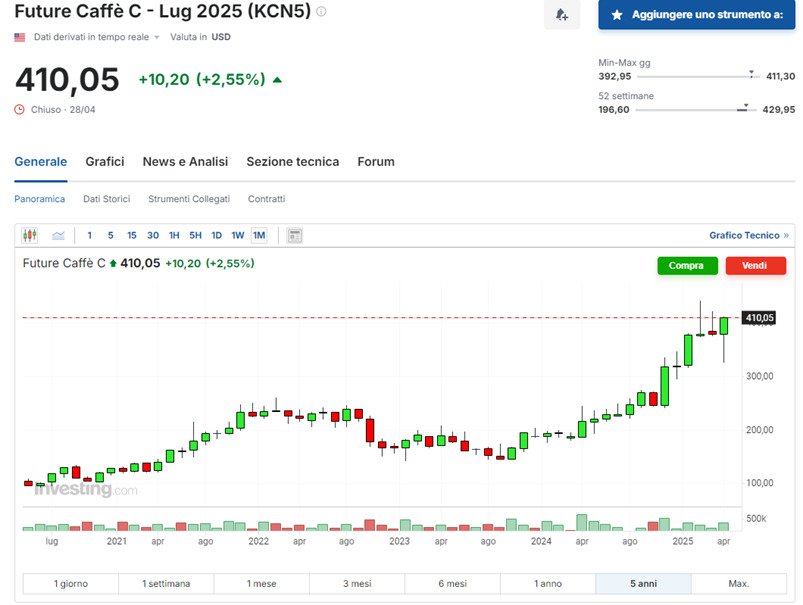Image resolution: width=803 pixels, height=605 pixels.
Task: Go to Panoramica sub-tab
Action: [39, 199]
